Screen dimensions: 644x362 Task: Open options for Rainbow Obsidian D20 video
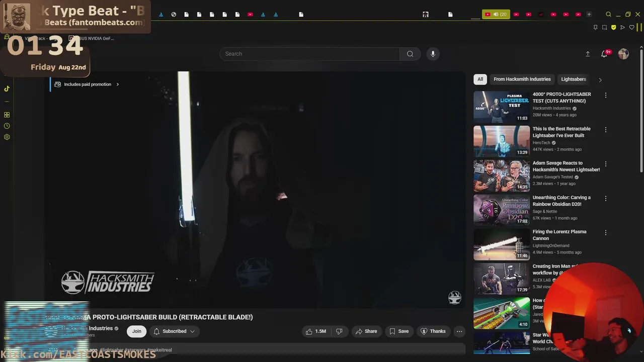click(606, 199)
